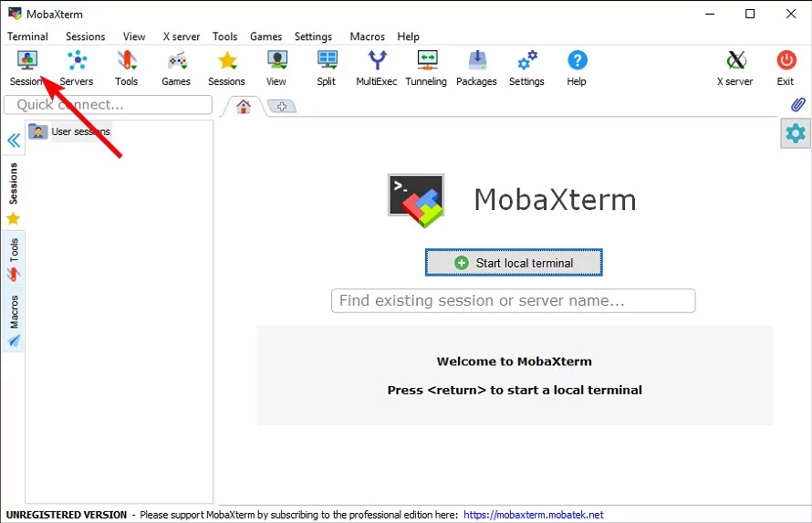Switch to the Macros vertical side tab
The width and height of the screenshot is (812, 523).
tap(14, 320)
